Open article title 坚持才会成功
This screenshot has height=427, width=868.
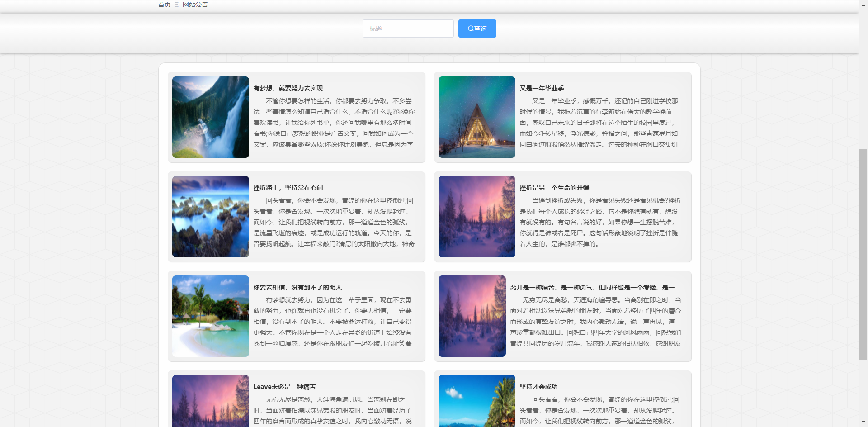pos(538,387)
